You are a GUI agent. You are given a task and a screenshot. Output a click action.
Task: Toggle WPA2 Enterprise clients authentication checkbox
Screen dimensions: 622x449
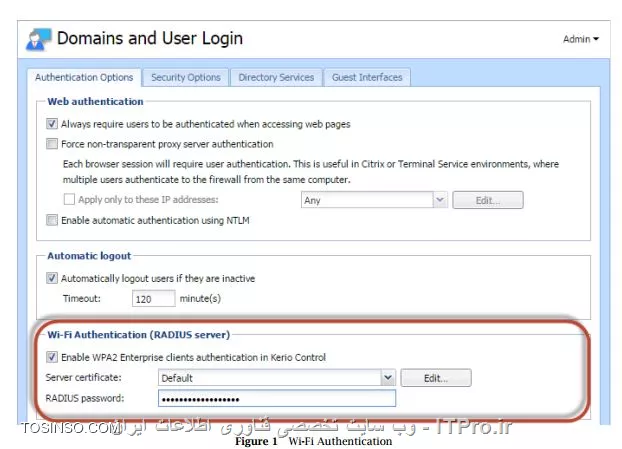[52, 357]
